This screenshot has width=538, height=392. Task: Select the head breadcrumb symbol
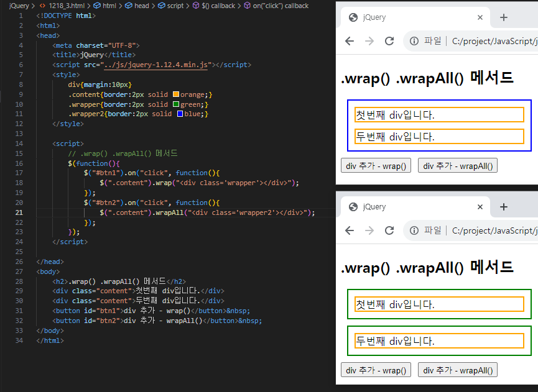pos(142,6)
